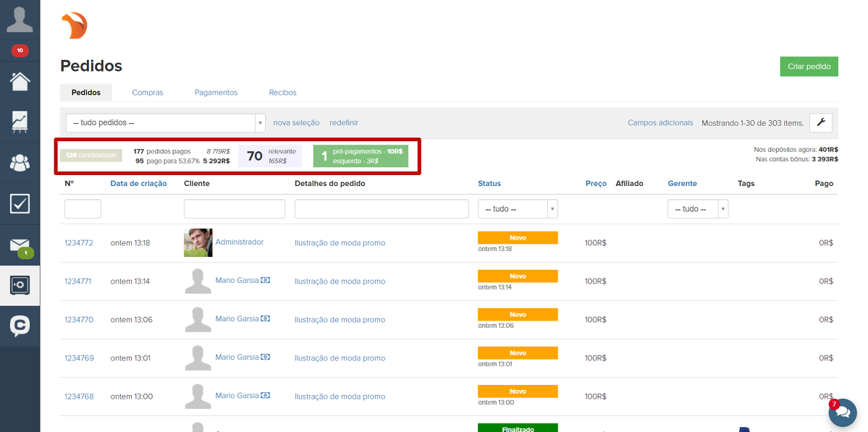The image size is (868, 432).
Task: Click the profile avatar in sidebar
Action: 20,17
